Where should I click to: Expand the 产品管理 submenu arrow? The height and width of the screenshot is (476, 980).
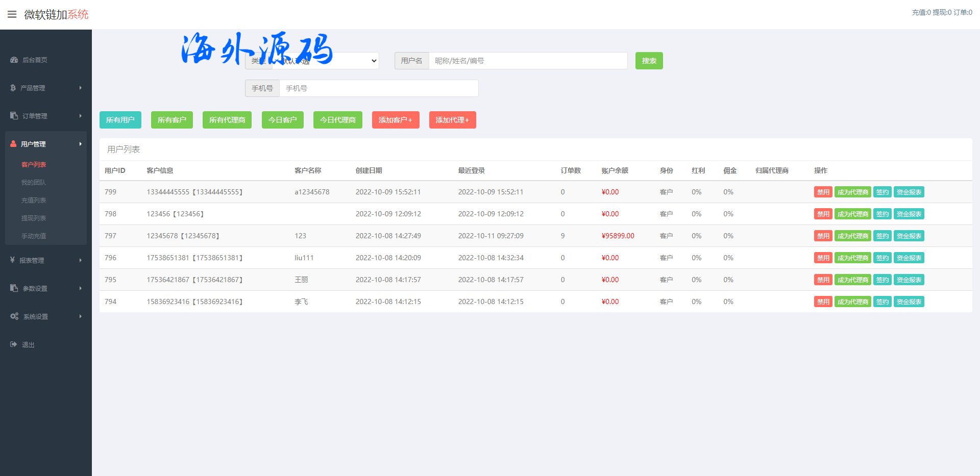point(80,88)
